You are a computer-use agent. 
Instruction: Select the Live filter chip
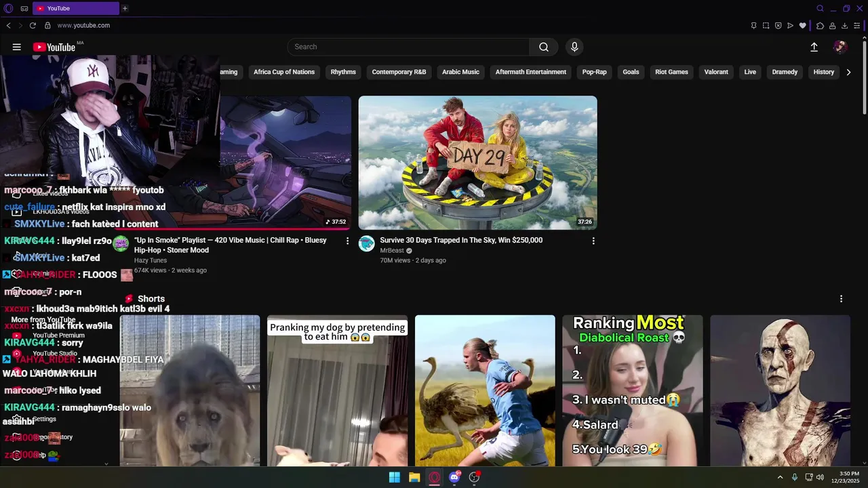(x=750, y=72)
